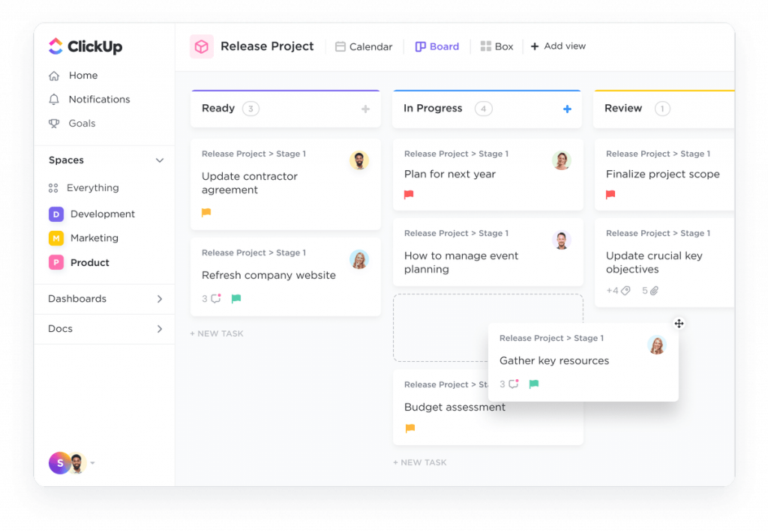Image resolution: width=768 pixels, height=532 pixels.
Task: Expand the Dashboards section
Action: click(x=160, y=298)
